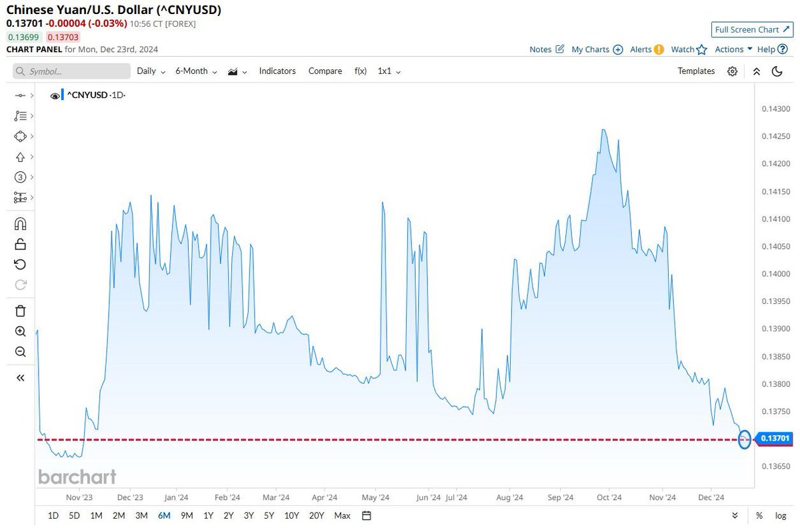Screen dimensions: 800x532
Task: Select the 6M time range
Action: (164, 515)
